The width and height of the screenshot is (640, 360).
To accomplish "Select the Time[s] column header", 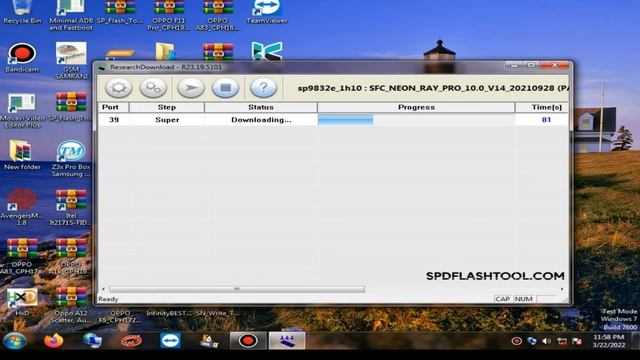I will click(542, 107).
